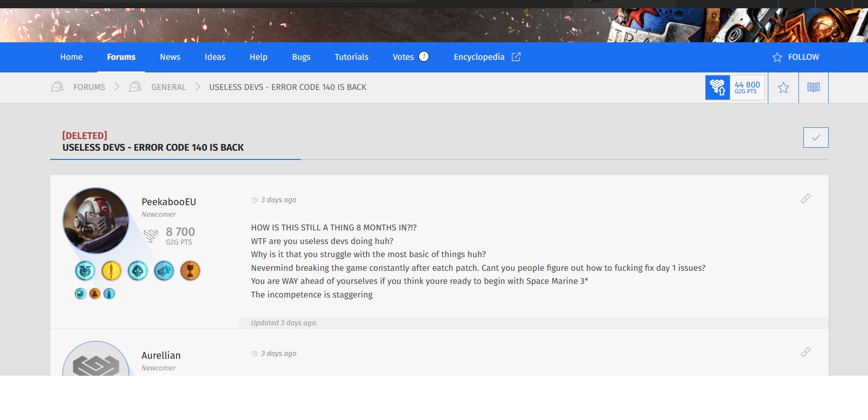Click Aurellian's default avatar image
The image size is (868, 420).
pos(96,358)
